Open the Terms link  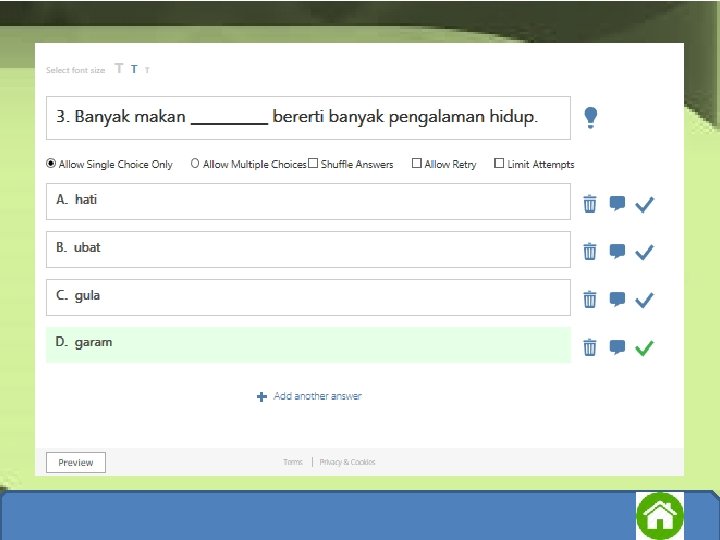293,462
